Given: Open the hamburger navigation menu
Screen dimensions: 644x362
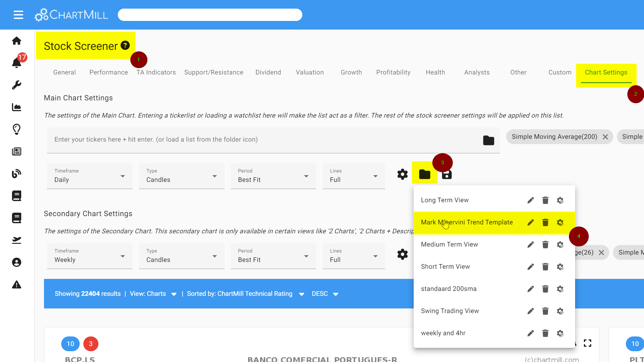Looking at the screenshot, I should [x=18, y=15].
